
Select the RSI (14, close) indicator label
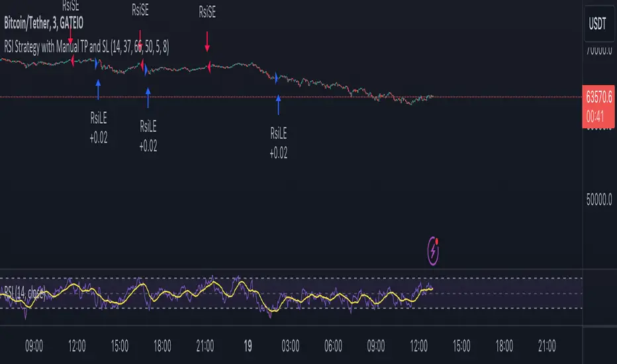click(x=24, y=293)
